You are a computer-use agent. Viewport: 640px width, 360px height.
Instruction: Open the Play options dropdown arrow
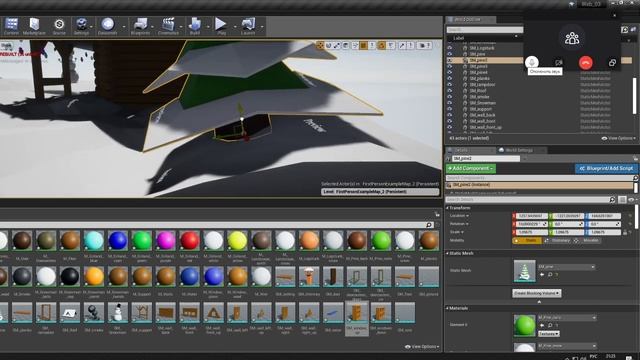point(235,27)
